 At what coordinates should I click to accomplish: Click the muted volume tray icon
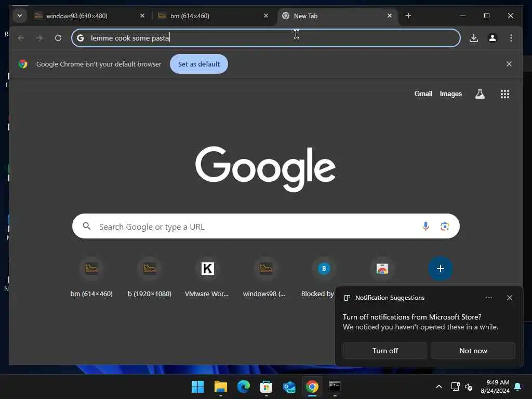click(x=469, y=387)
